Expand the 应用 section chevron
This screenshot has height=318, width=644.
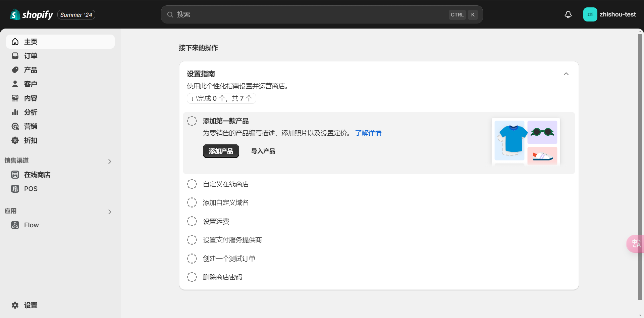110,212
